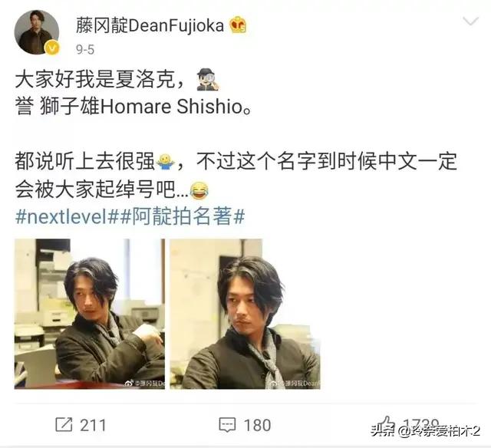491x448 pixels.
Task: View the first photo with crossed arms
Action: tap(90, 314)
